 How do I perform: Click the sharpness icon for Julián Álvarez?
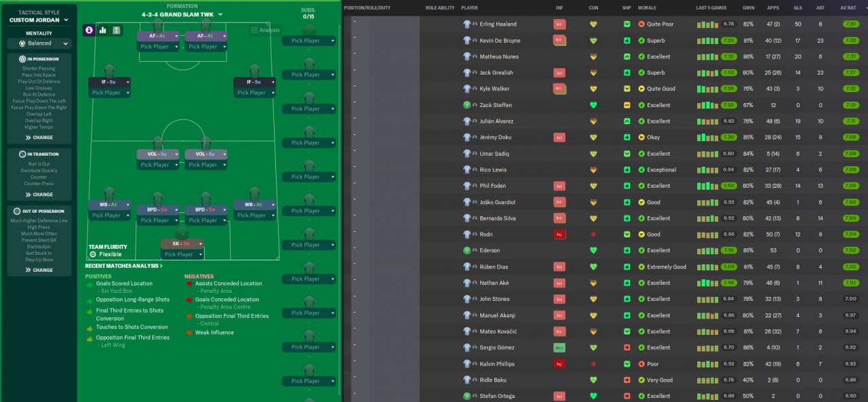627,121
